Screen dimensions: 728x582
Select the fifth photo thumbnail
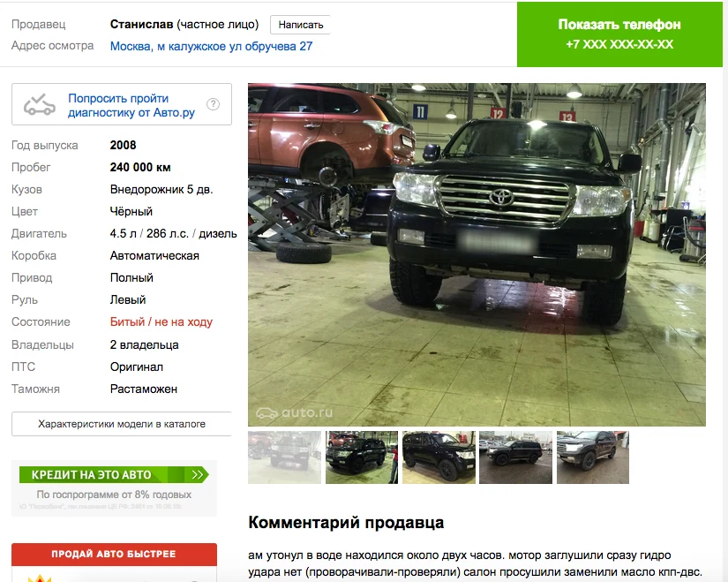(593, 457)
